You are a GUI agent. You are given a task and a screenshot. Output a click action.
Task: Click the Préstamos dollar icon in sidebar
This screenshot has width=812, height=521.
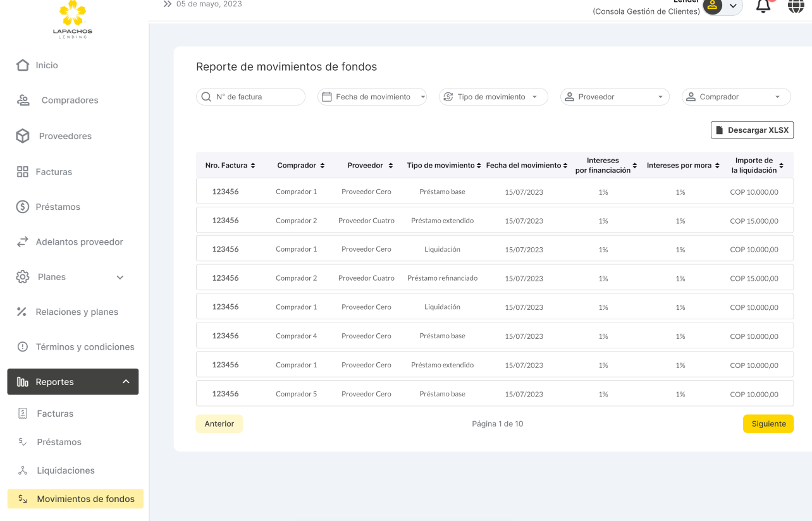23,207
